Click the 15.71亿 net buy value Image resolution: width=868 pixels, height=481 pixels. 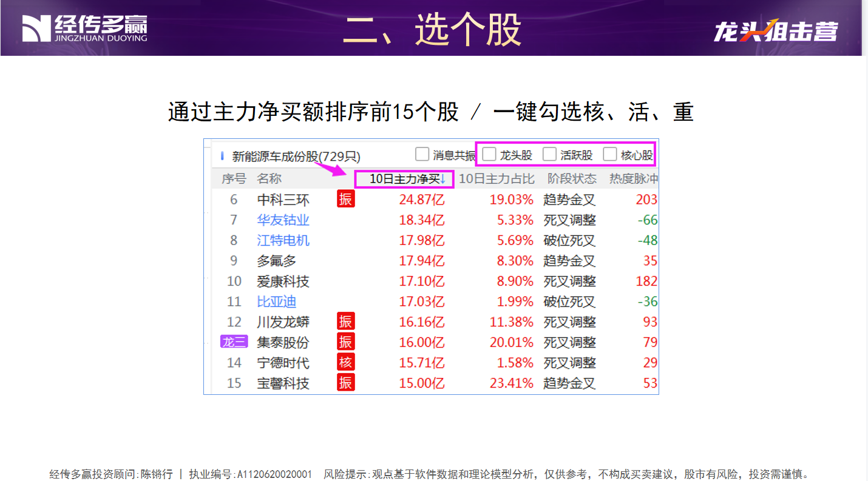422,363
